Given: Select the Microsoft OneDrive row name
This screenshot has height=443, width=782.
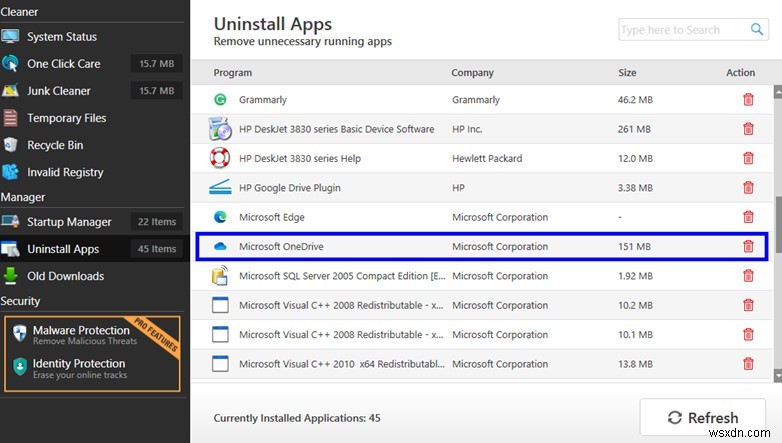Looking at the screenshot, I should click(x=281, y=246).
